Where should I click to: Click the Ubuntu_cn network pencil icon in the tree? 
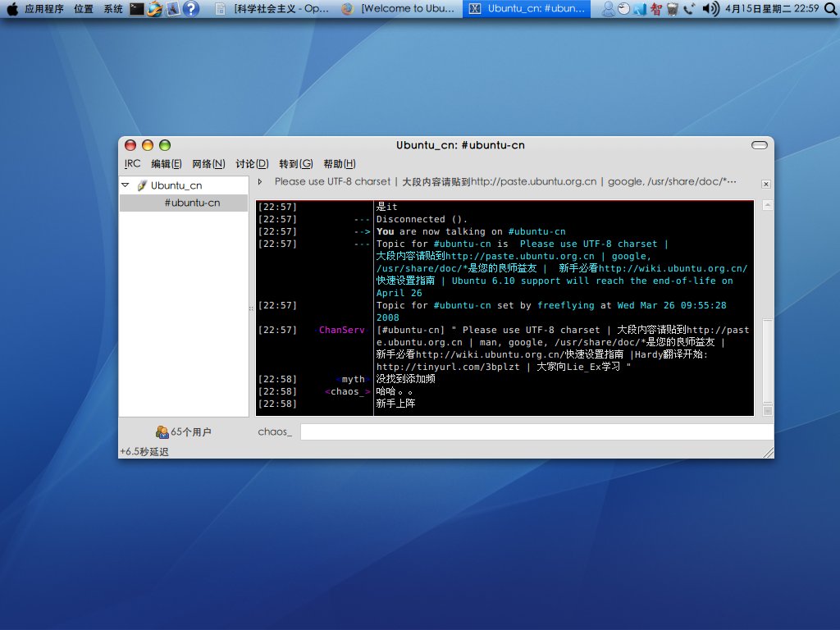142,185
